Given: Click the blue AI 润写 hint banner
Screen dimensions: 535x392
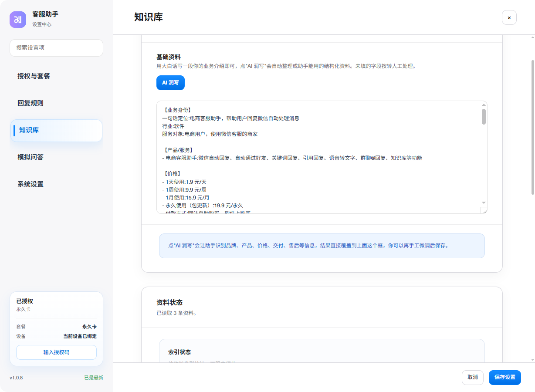Looking at the screenshot, I should [322, 246].
